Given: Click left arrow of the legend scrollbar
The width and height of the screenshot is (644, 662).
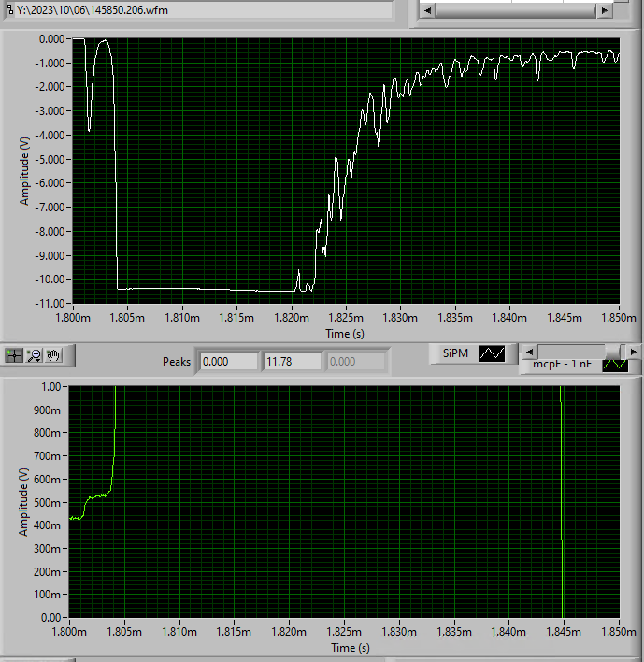Looking at the screenshot, I should click(530, 352).
